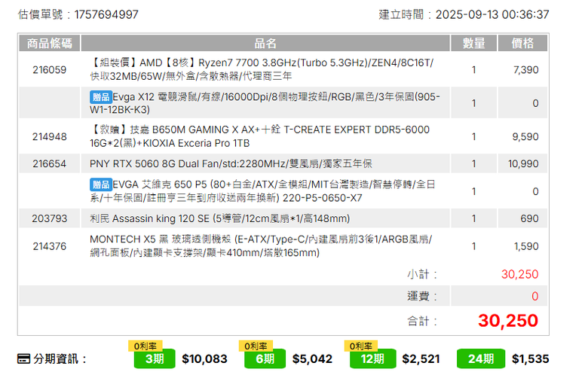Click barcode 216654
The width and height of the screenshot is (588, 375).
click(x=50, y=163)
